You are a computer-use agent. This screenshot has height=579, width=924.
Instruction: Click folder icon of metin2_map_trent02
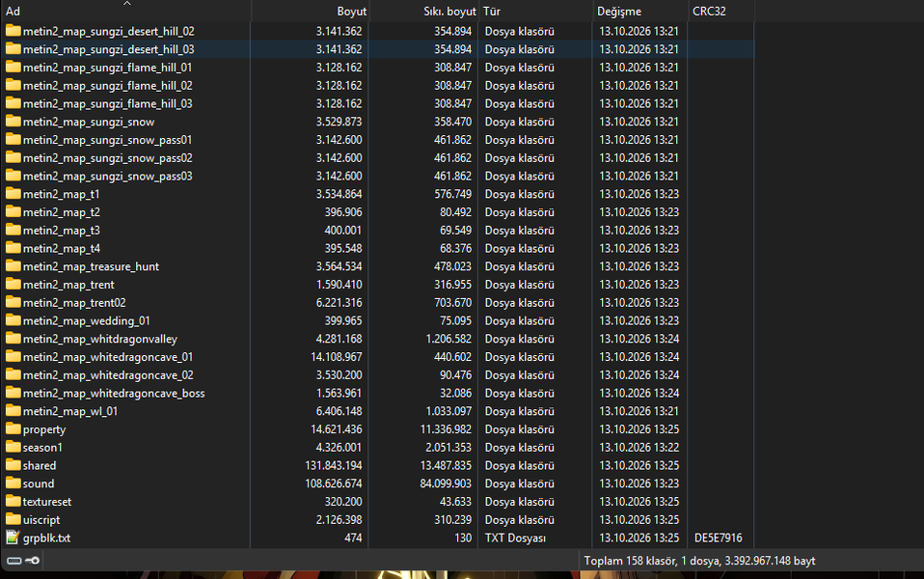[13, 302]
